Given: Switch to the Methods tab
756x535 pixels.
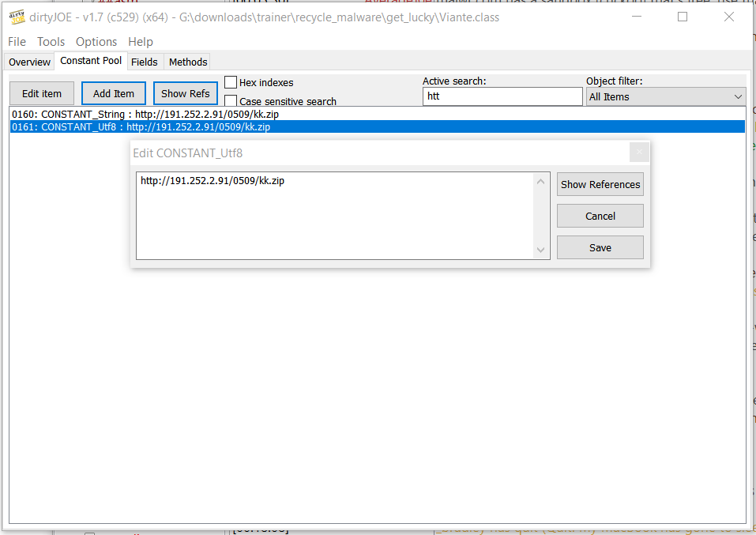Looking at the screenshot, I should tap(188, 62).
